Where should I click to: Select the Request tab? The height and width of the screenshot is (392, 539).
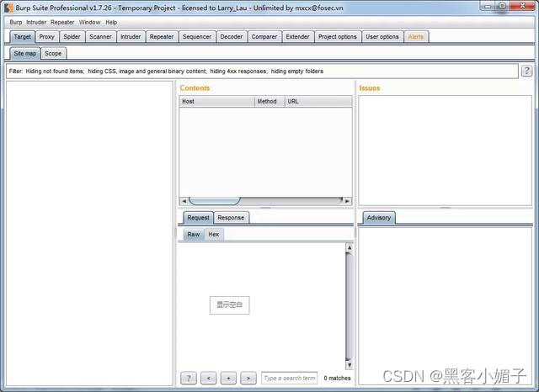tap(199, 218)
